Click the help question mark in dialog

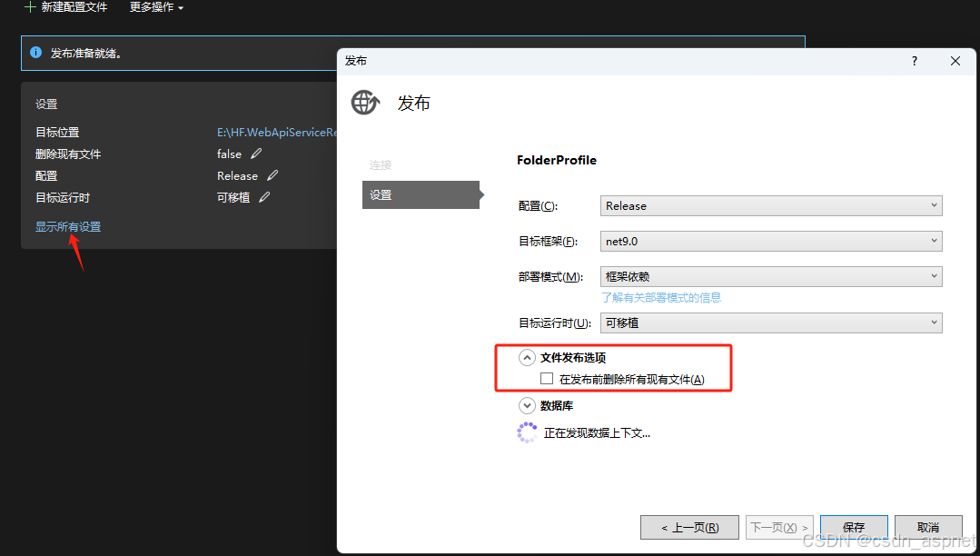(x=915, y=61)
